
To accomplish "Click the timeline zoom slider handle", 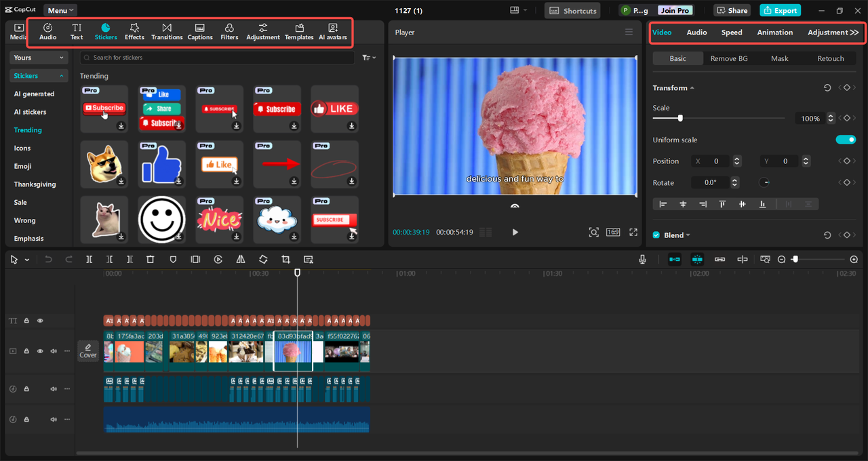I will pyautogui.click(x=795, y=260).
